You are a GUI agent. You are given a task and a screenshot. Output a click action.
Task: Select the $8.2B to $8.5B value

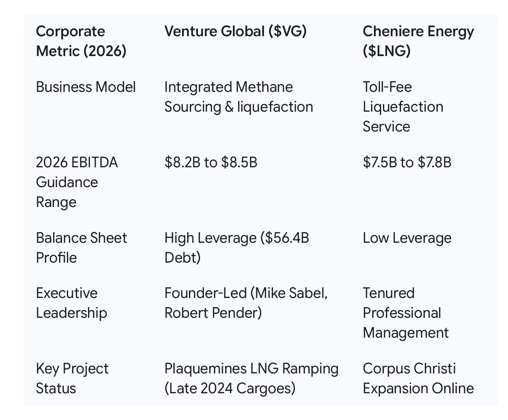coord(211,163)
